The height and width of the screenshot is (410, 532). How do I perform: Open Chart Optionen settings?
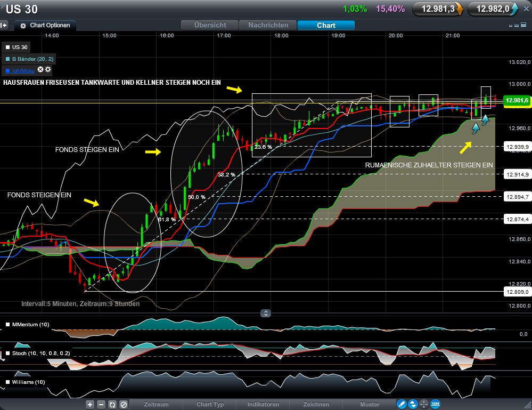[45, 26]
